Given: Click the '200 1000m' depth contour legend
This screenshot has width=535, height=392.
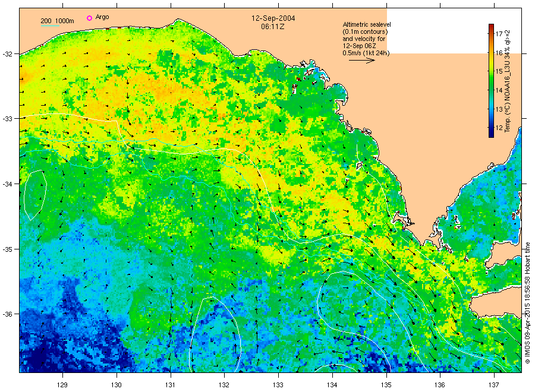Looking at the screenshot, I should pyautogui.click(x=57, y=21).
